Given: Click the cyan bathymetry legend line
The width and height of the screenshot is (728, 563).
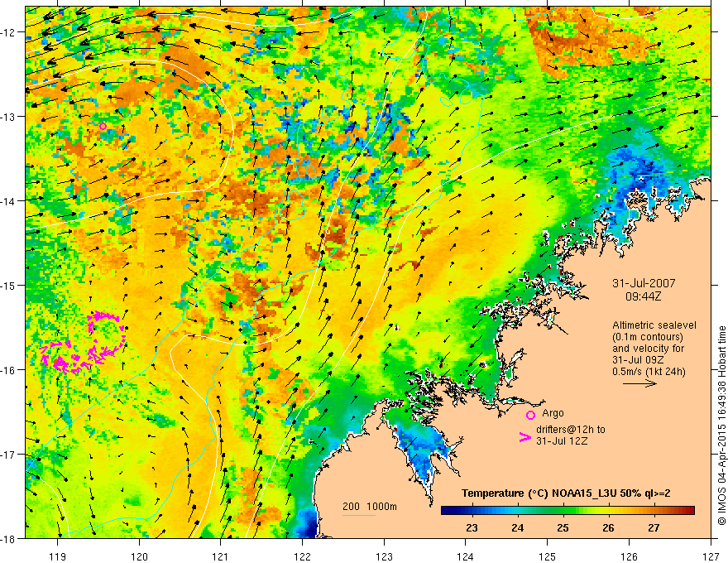Looking at the screenshot, I should pos(359,515).
